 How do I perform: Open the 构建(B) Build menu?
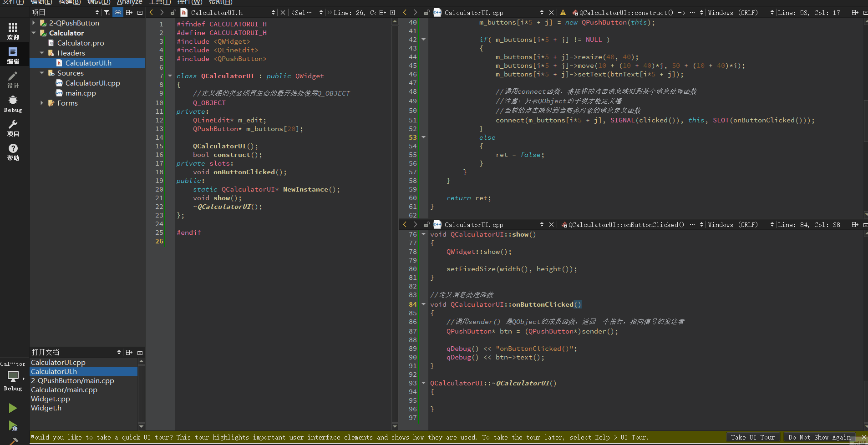pos(70,2)
